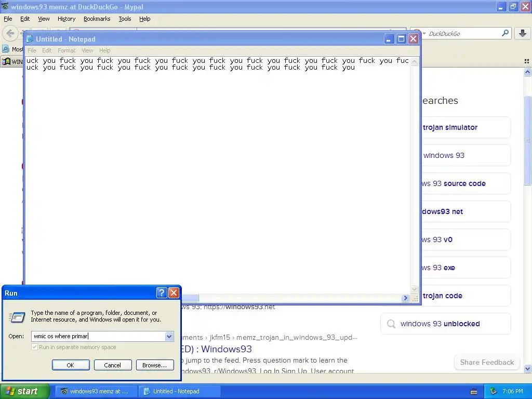Open Notepad's Edit menu
Viewport: 532px width, 399px height.
coord(46,50)
